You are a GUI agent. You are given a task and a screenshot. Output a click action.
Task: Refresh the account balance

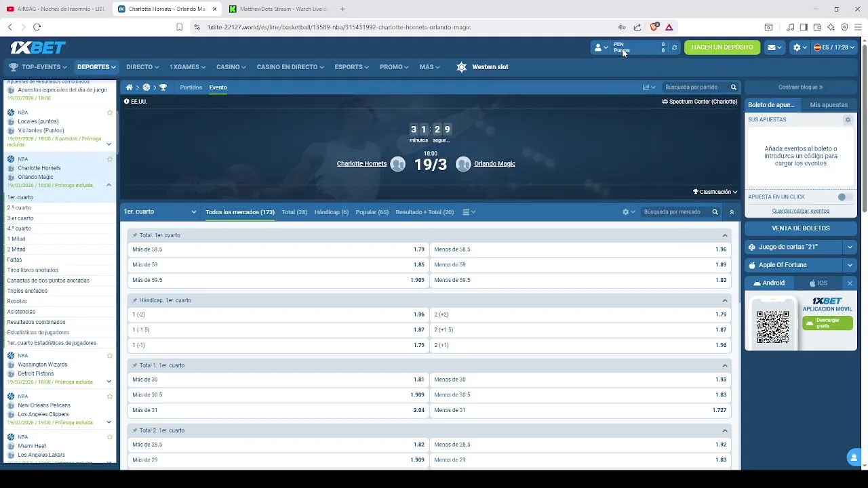click(674, 47)
